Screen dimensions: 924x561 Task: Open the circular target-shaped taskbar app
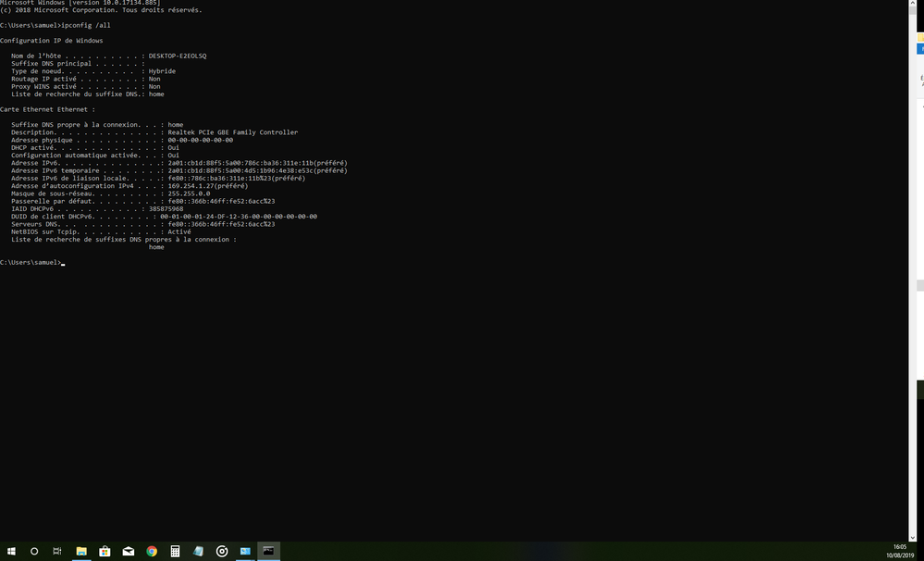(x=222, y=551)
